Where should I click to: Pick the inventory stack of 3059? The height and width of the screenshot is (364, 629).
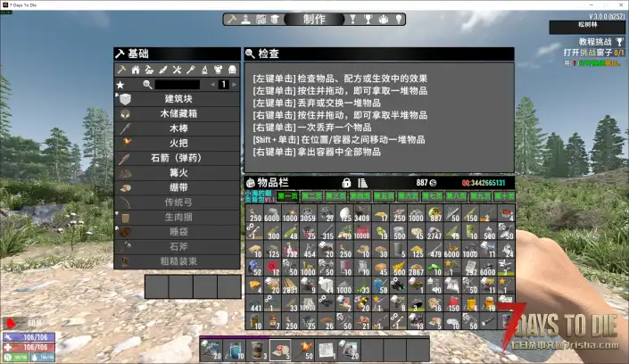pos(308,214)
